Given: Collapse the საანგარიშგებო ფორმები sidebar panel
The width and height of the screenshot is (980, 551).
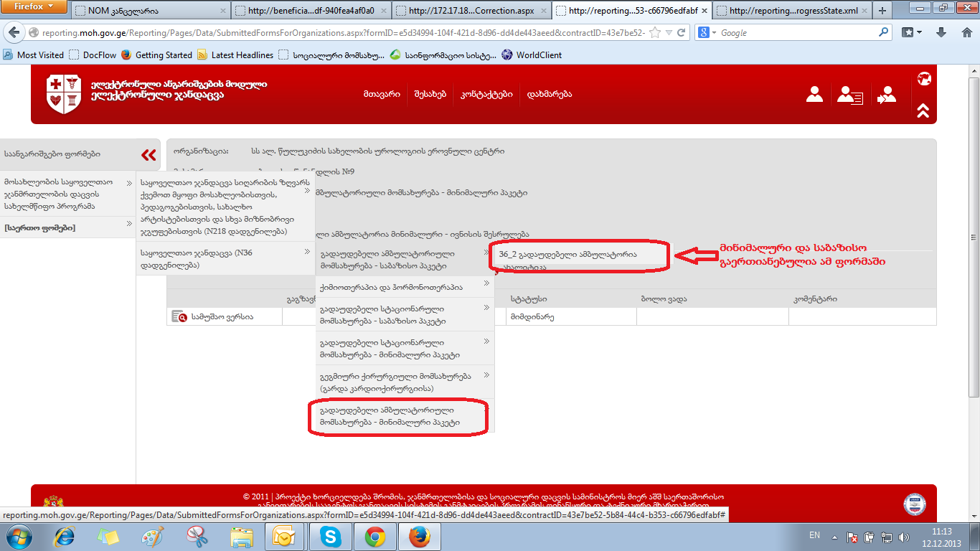Looking at the screenshot, I should tap(149, 154).
